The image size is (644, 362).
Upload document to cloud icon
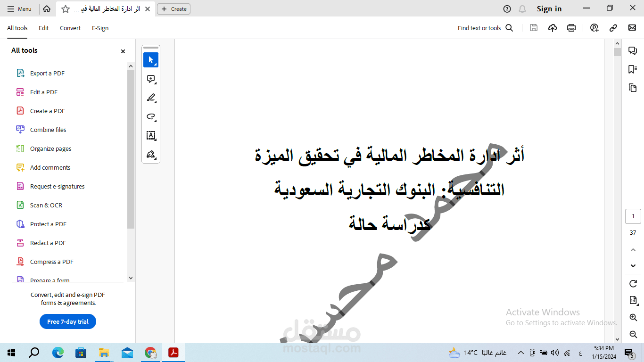click(x=553, y=28)
